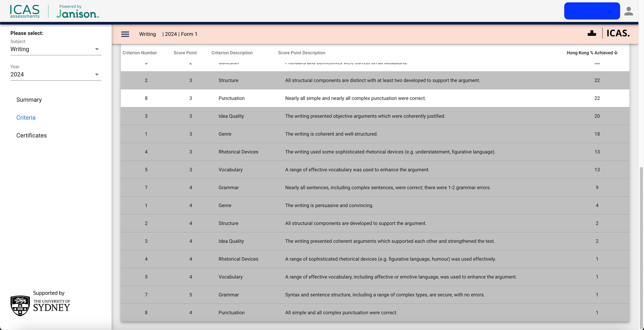Click the ICAS assessments logo
This screenshot has width=644, height=330.
(25, 11)
